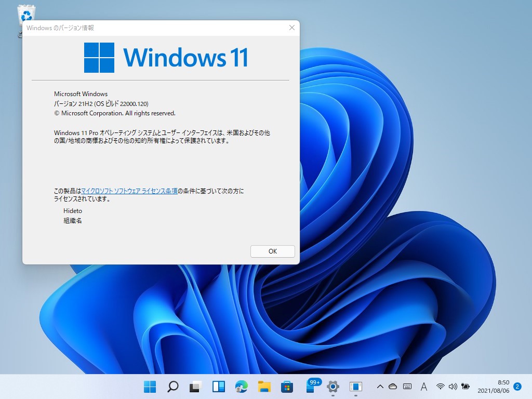This screenshot has width=532, height=399.
Task: Expand hidden system tray icons
Action: (x=381, y=387)
